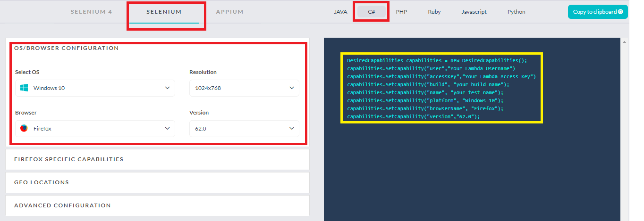This screenshot has width=644, height=221.
Task: Click the chevron arrow of Browser dropdown
Action: (x=167, y=129)
